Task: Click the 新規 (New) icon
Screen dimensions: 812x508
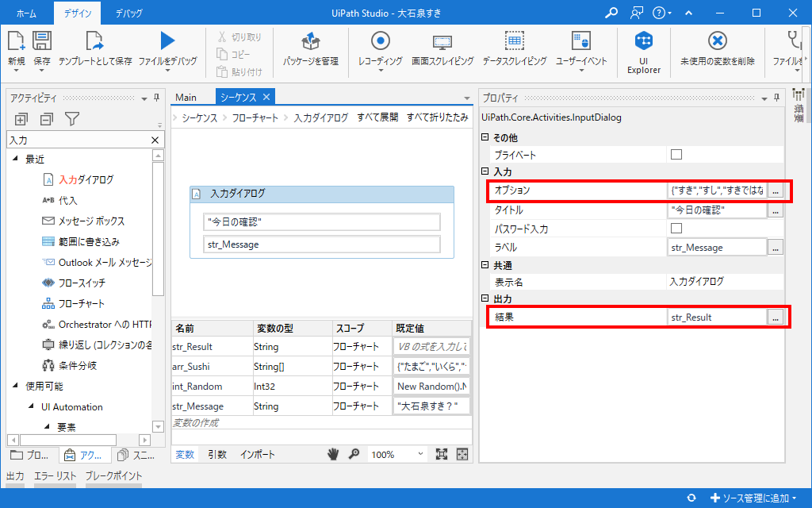Action: [16, 41]
